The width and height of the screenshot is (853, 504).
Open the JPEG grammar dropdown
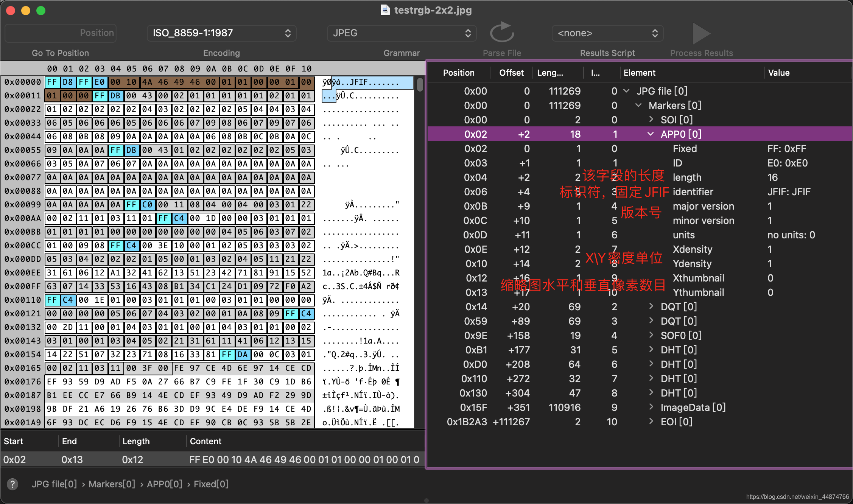point(402,33)
